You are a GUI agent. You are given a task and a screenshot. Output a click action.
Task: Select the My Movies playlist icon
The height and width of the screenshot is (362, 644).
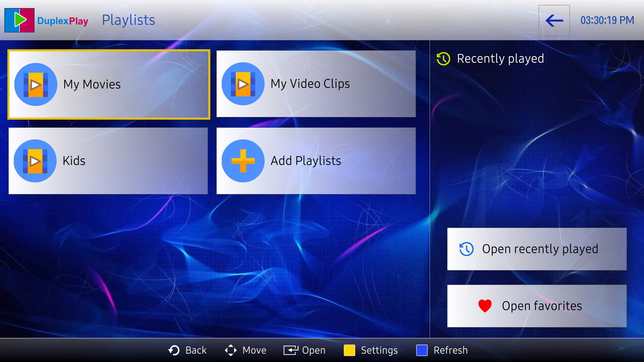pyautogui.click(x=36, y=84)
